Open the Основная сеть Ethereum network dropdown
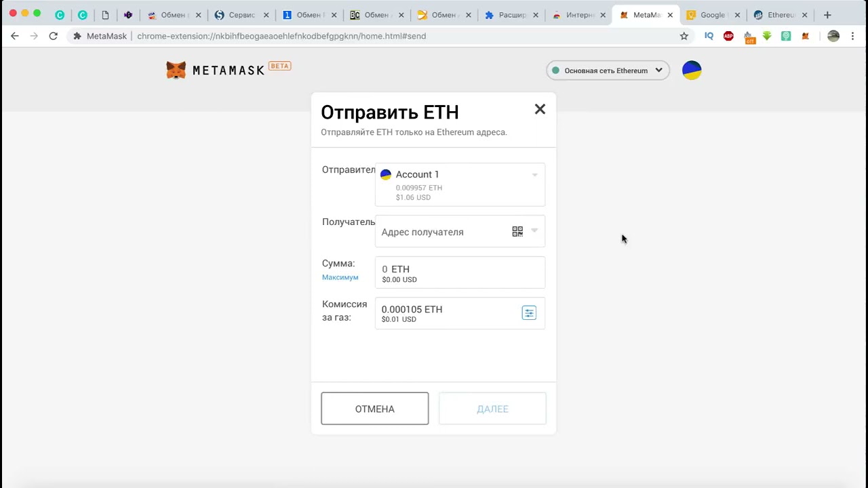 608,70
